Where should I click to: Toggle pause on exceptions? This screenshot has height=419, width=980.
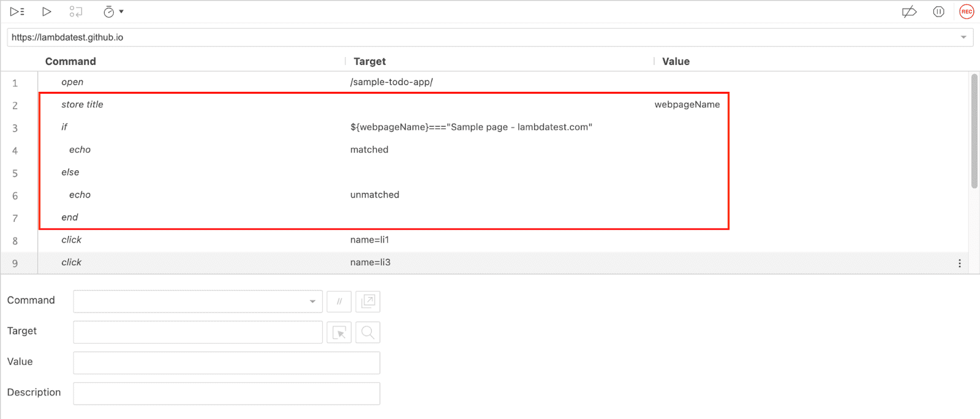pos(938,12)
